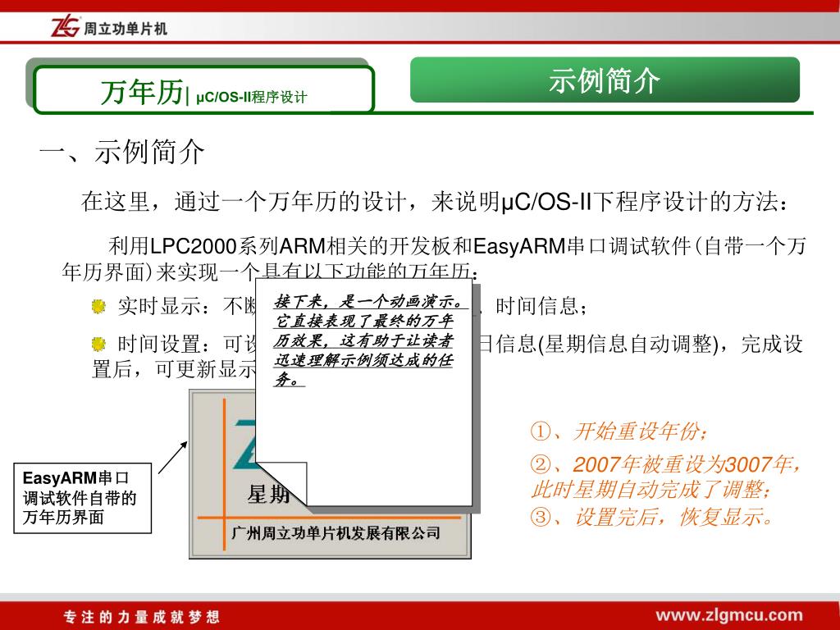This screenshot has height=630, width=840.
Task: Click the heading 一、示例简介
Action: [x=121, y=152]
